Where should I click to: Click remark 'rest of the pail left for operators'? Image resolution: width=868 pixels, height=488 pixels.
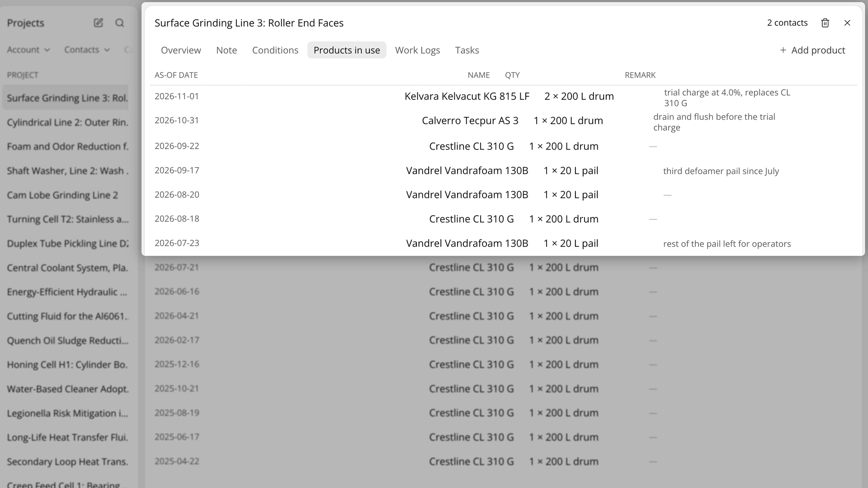point(726,244)
